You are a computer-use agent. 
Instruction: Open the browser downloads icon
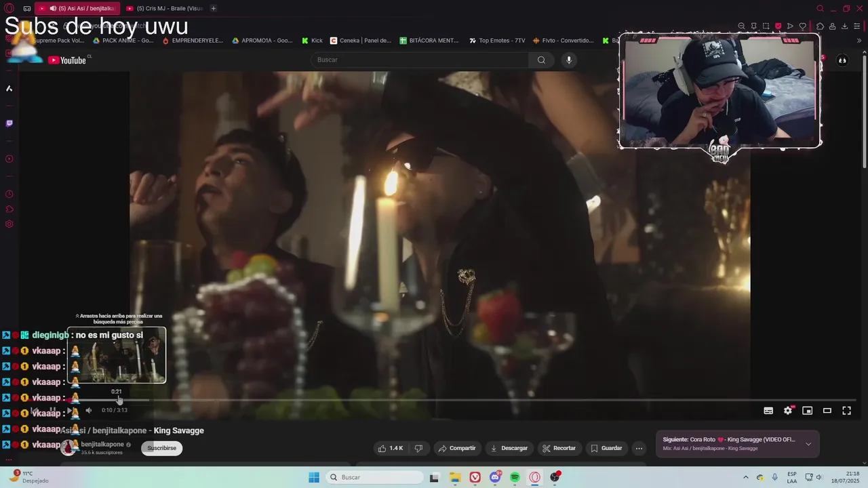(x=844, y=26)
